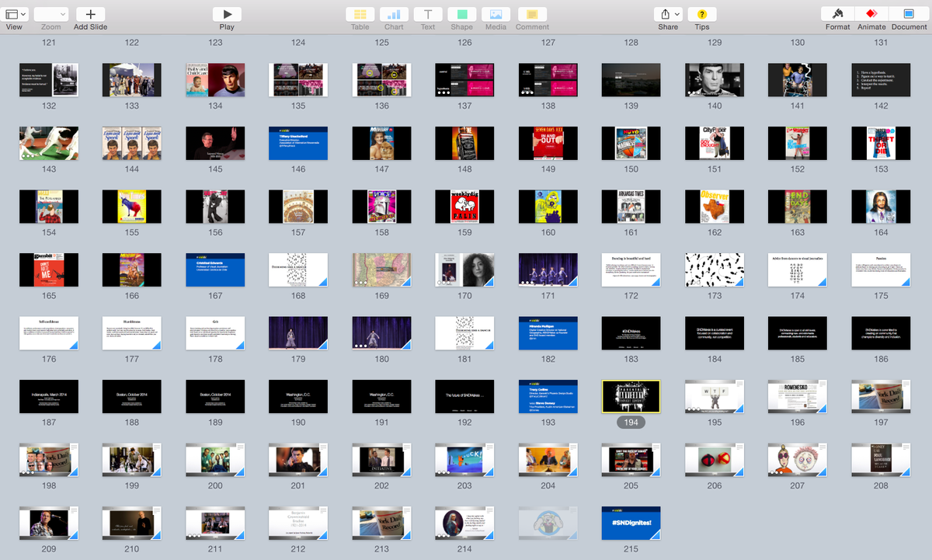Select slide 212 thumbnail
932x560 pixels.
[298, 523]
